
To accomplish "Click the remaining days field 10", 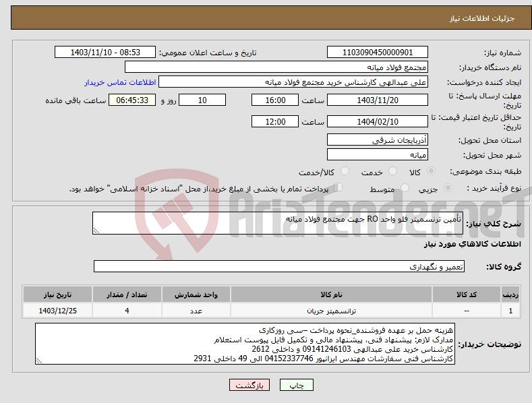I will (202, 100).
